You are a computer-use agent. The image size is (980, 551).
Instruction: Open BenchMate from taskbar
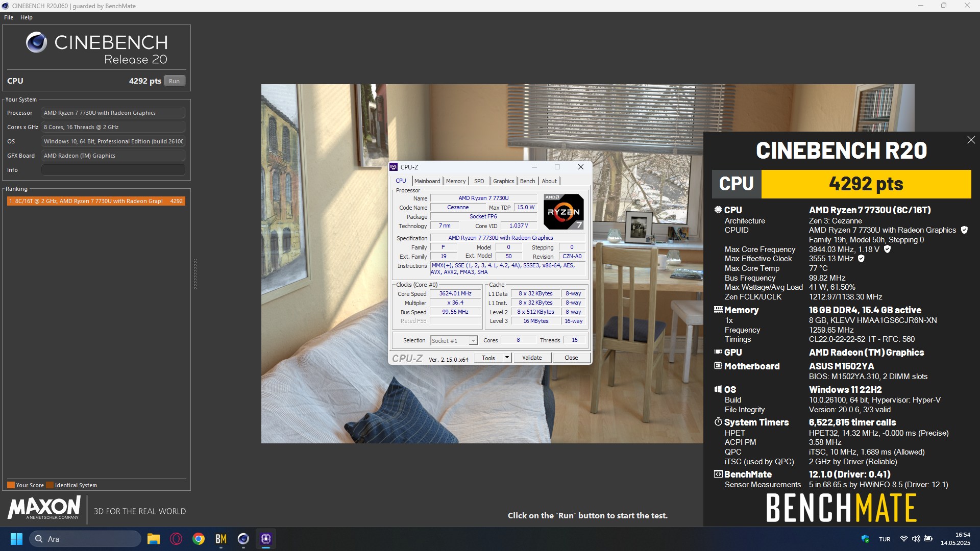point(221,539)
